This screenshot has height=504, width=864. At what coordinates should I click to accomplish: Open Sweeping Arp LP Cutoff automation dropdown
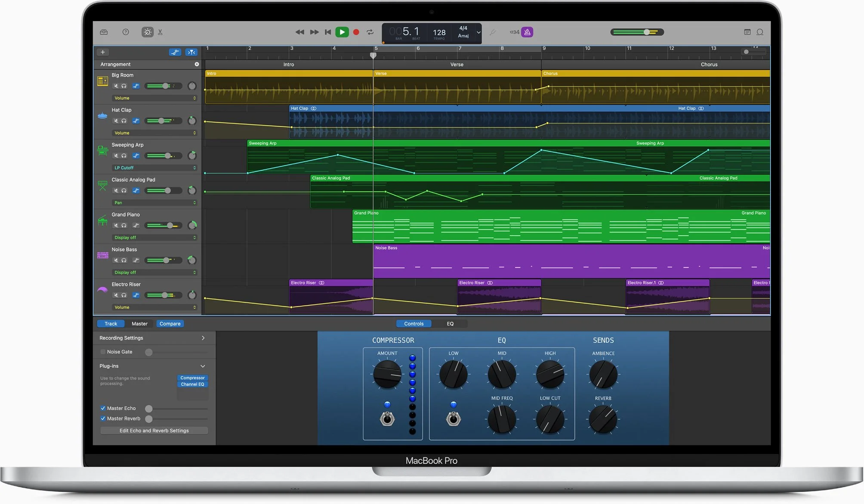(x=154, y=168)
